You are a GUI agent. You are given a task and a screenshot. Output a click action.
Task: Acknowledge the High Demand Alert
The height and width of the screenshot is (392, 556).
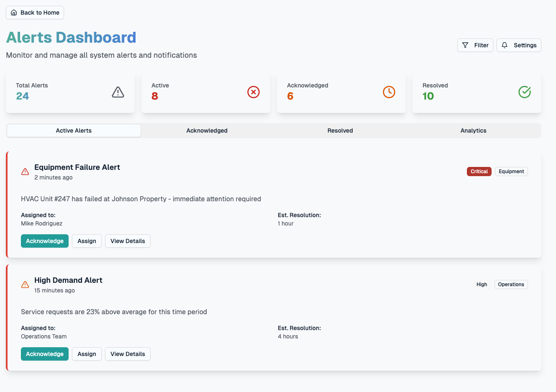[44, 354]
